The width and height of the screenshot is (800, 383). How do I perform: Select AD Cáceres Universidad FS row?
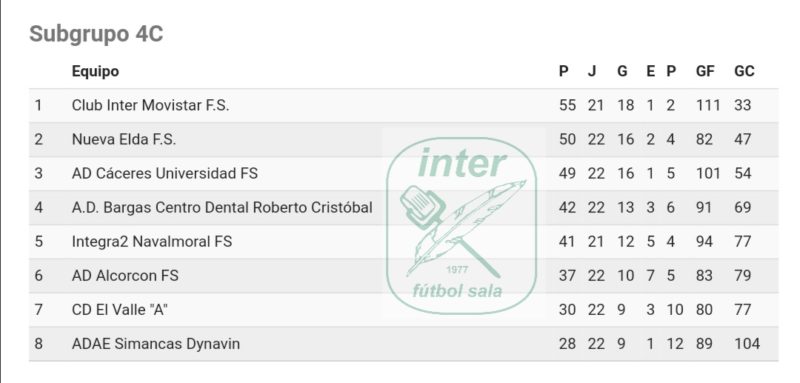pyautogui.click(x=404, y=173)
